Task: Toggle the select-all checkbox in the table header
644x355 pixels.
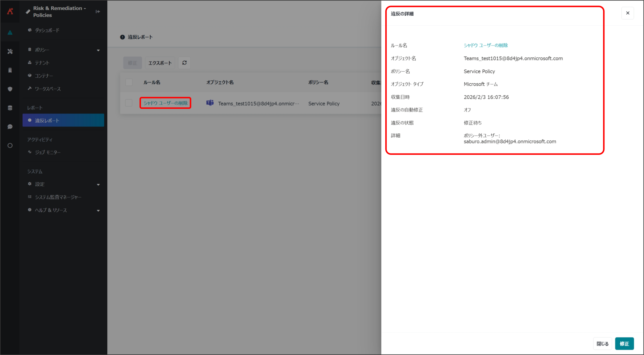Action: (x=129, y=82)
